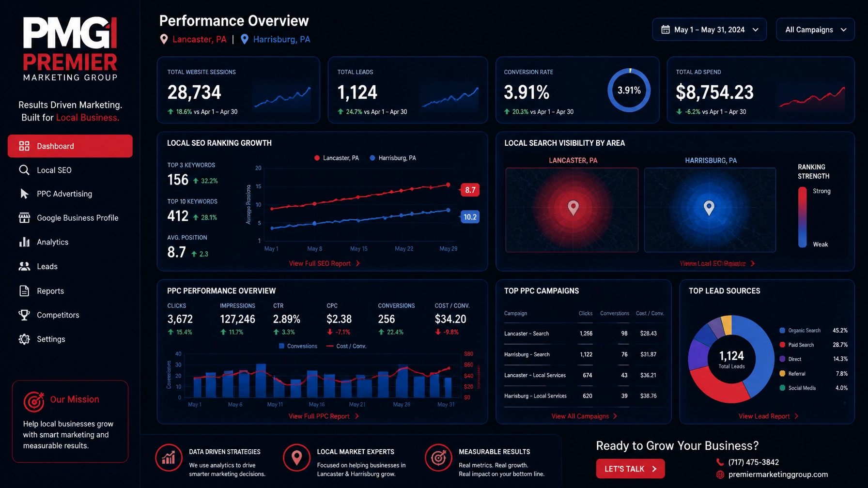868x488 pixels.
Task: Click the LET'S TALK button
Action: pos(630,469)
